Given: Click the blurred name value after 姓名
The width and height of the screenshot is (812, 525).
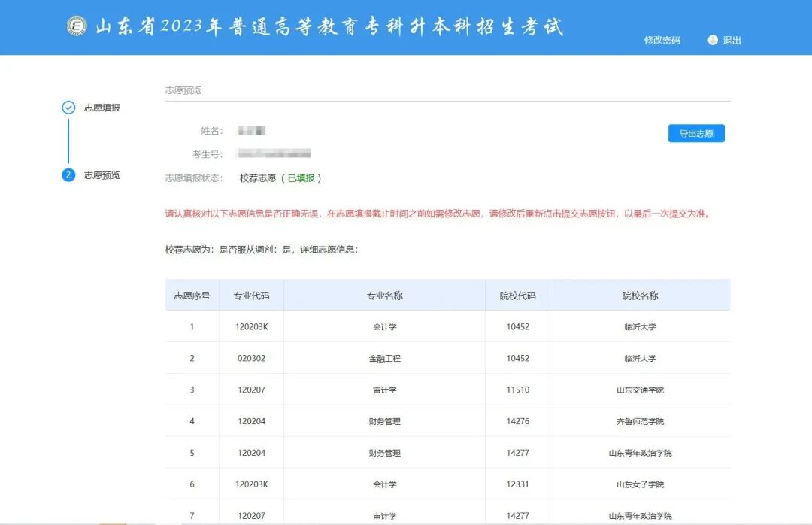Looking at the screenshot, I should tap(252, 131).
